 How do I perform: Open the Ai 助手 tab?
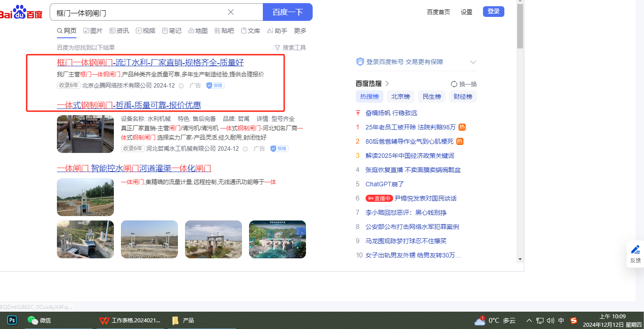coord(277,31)
